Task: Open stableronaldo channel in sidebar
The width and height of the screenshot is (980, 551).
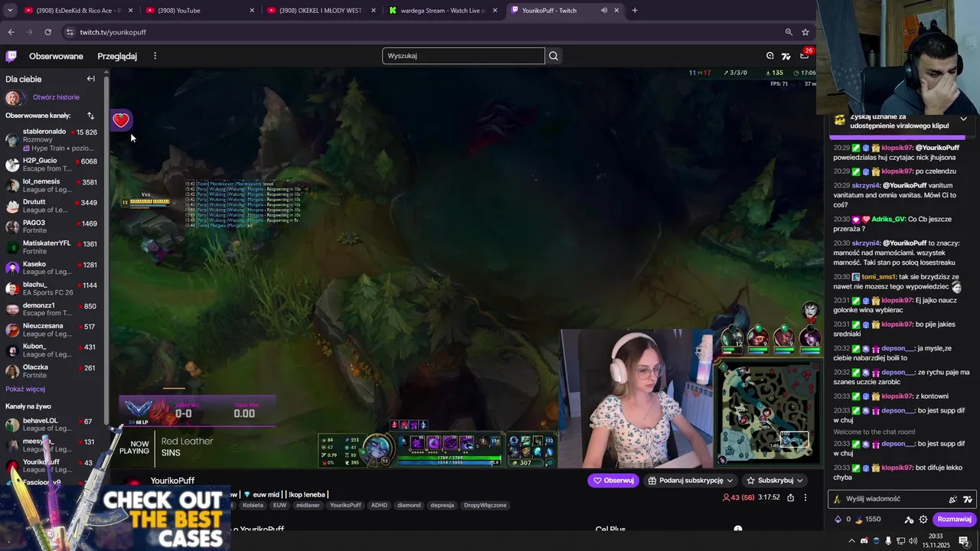Action: tap(52, 139)
